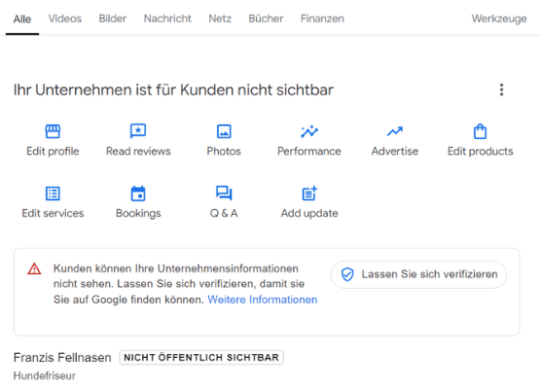The height and width of the screenshot is (392, 541).
Task: Open Read reviews star icon
Action: [x=138, y=131]
